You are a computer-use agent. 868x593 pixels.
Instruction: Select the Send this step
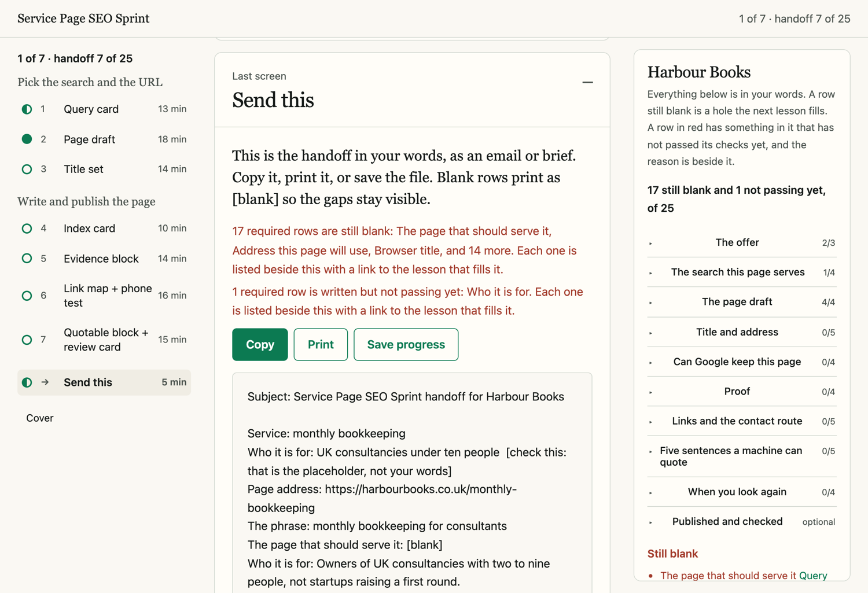[104, 382]
